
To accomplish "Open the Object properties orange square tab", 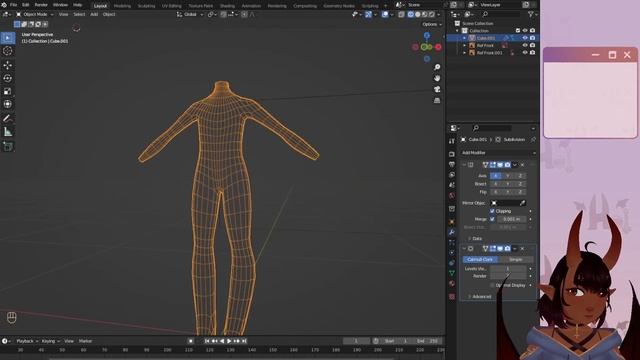I will [x=452, y=222].
